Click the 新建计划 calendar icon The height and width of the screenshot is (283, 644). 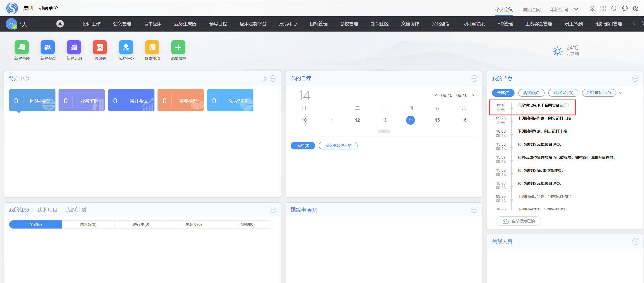coord(74,47)
